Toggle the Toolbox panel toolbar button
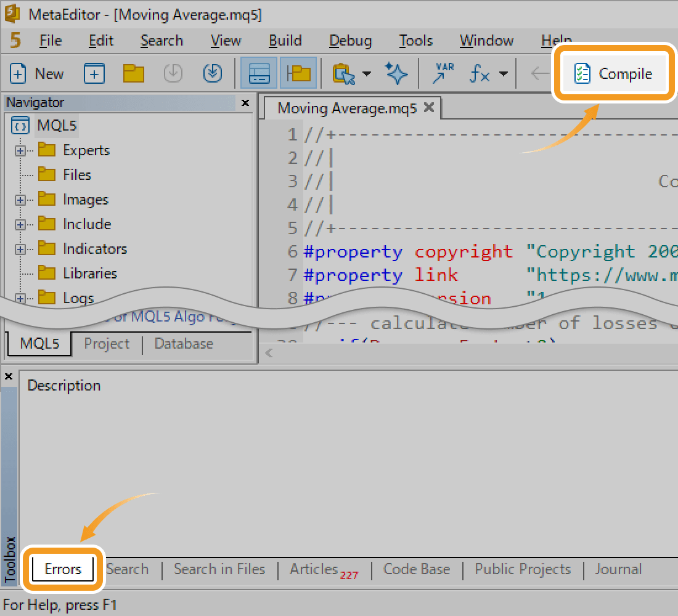The height and width of the screenshot is (616, 678). click(259, 74)
